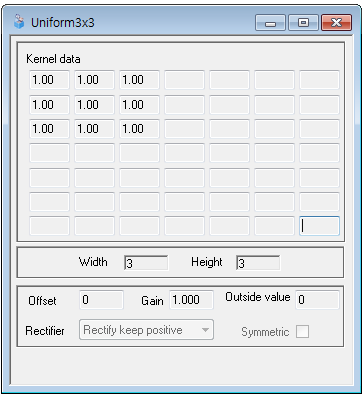The width and height of the screenshot is (363, 396).
Task: Click the Width input field
Action: coord(146,263)
